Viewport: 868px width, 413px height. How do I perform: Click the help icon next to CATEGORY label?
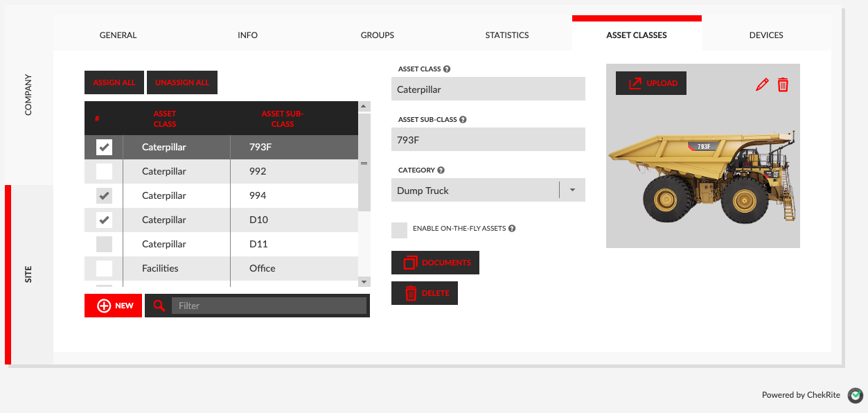click(x=441, y=170)
